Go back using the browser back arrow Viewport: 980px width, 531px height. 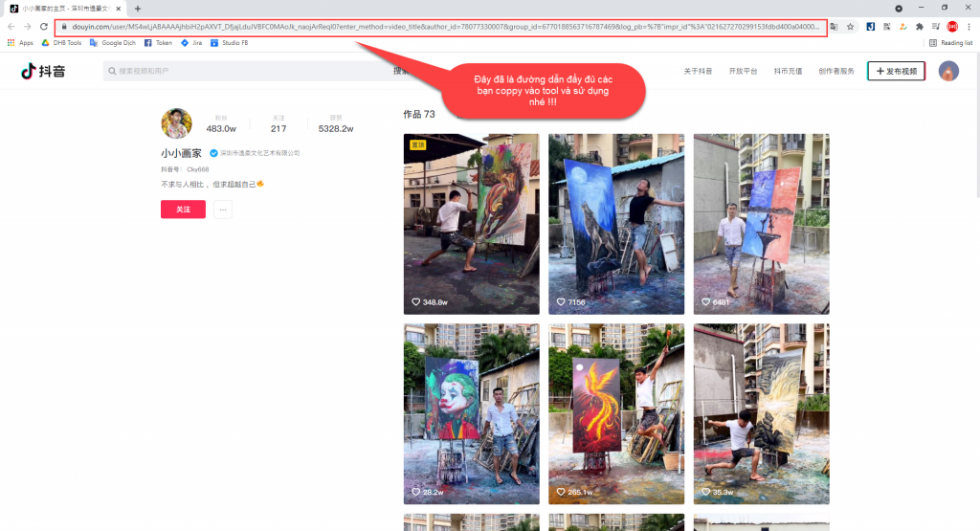pyautogui.click(x=11, y=26)
